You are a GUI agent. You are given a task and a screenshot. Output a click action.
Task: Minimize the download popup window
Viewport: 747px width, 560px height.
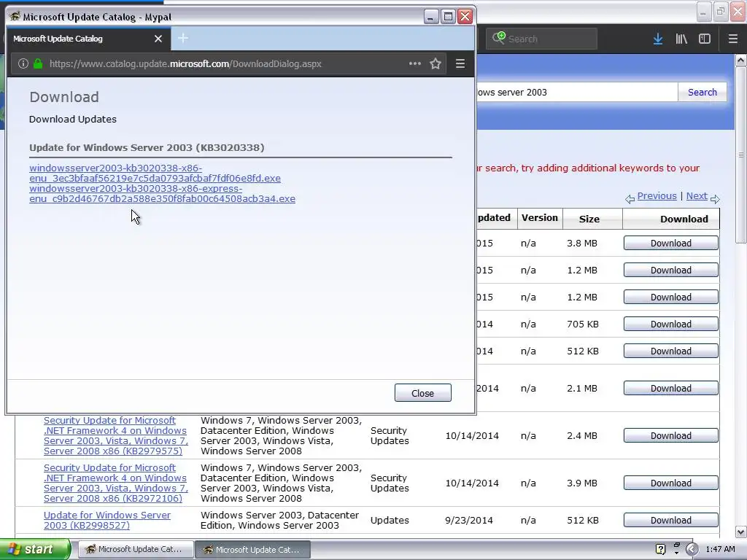430,17
